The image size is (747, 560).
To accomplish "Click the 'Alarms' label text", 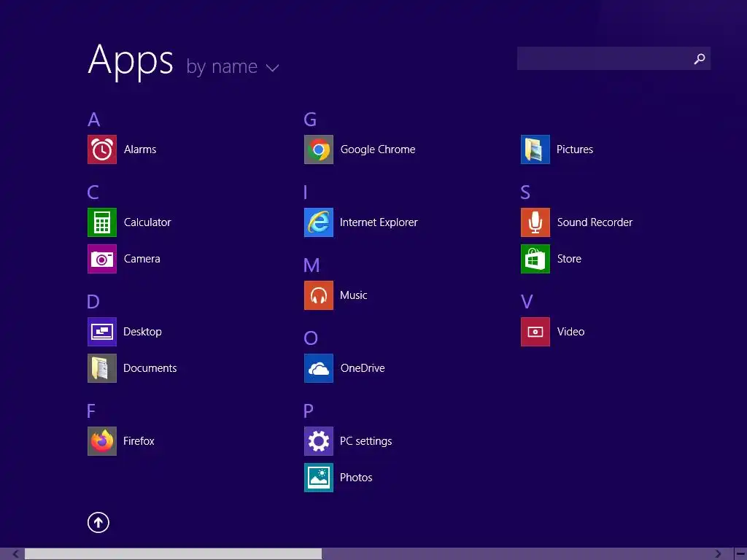I will [x=140, y=149].
